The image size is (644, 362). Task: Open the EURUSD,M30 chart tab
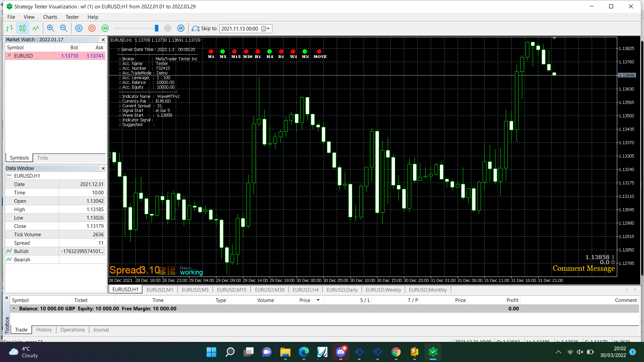pos(270,290)
